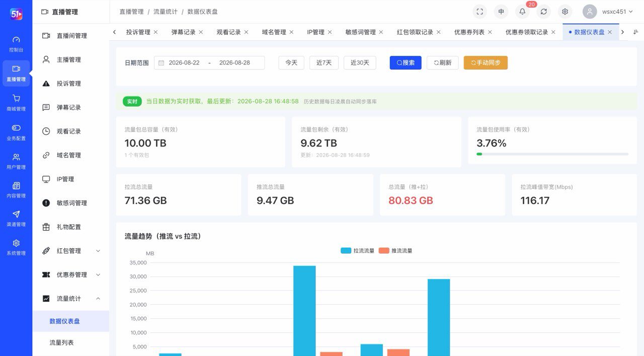Viewport: 644px width, 356px height.
Task: Close the 数据仪表盘 tab
Action: [610, 32]
